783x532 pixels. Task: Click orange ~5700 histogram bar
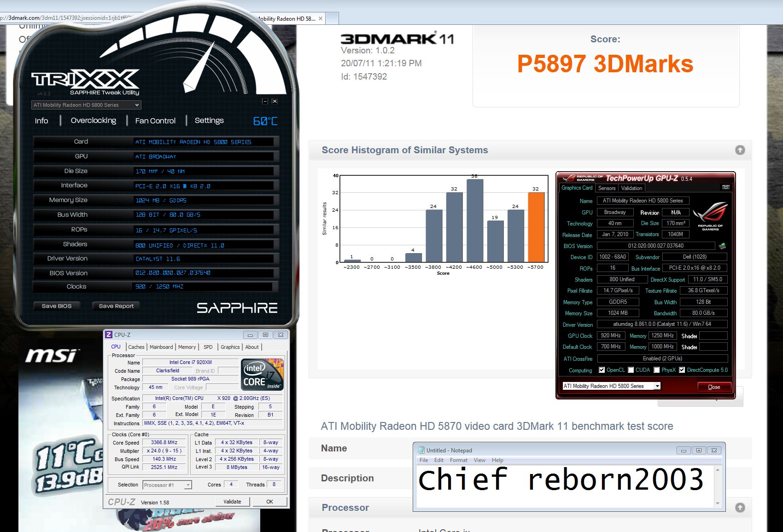[536, 227]
